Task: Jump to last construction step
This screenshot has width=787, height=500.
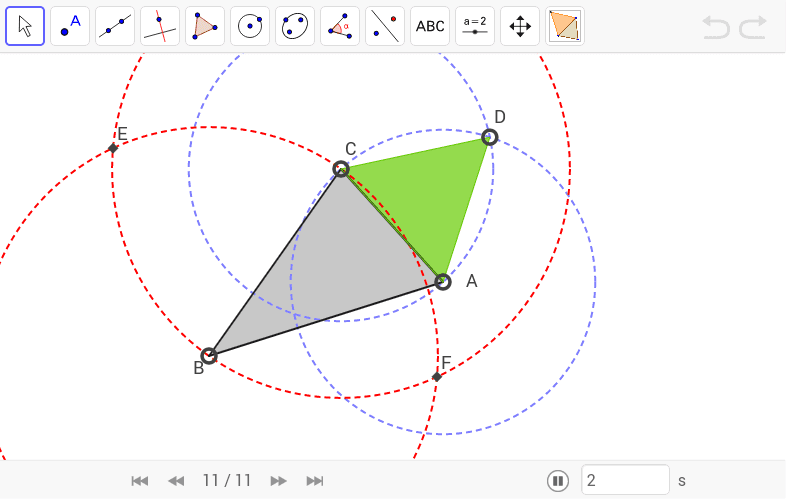Action: tap(315, 481)
